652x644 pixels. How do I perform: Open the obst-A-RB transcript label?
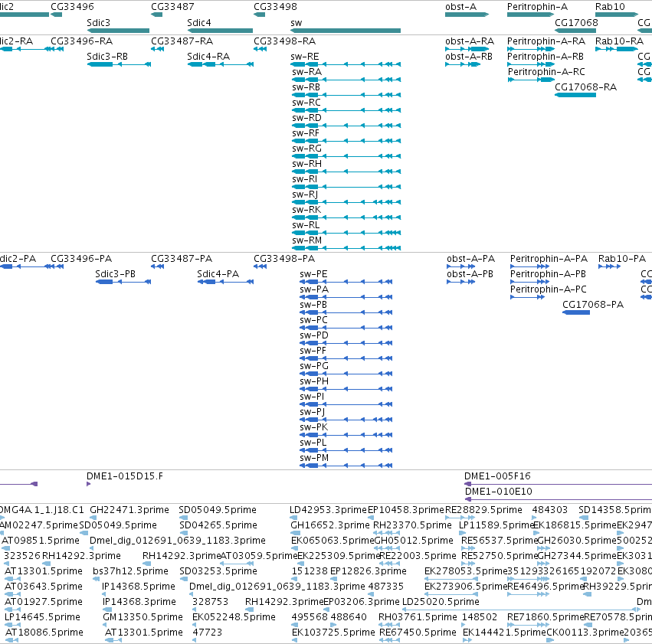tap(469, 57)
